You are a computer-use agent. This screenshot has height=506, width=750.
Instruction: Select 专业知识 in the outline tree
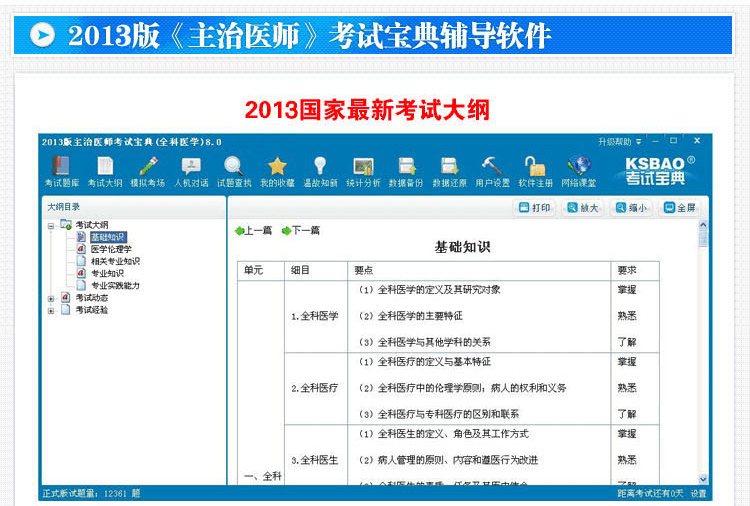(107, 273)
